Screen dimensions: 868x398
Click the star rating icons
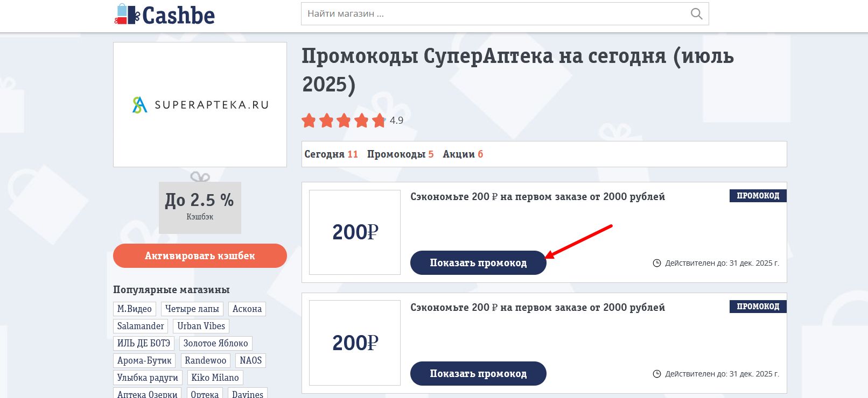click(x=344, y=120)
